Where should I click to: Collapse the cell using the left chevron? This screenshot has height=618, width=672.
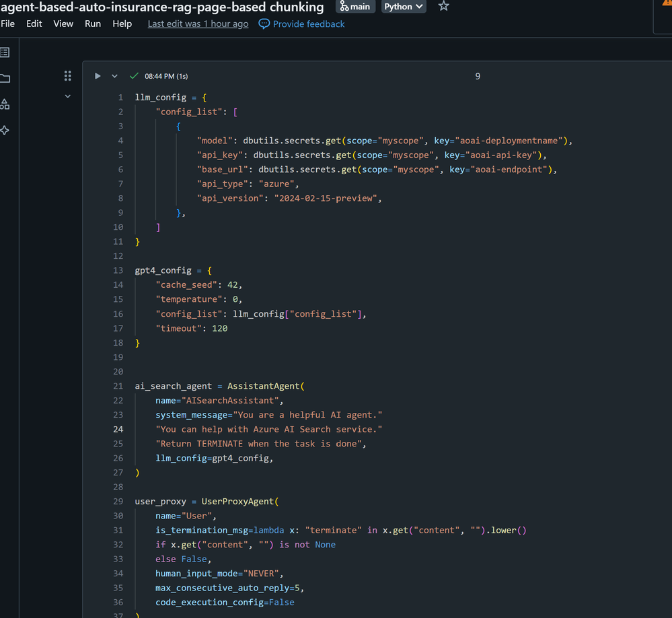click(68, 96)
